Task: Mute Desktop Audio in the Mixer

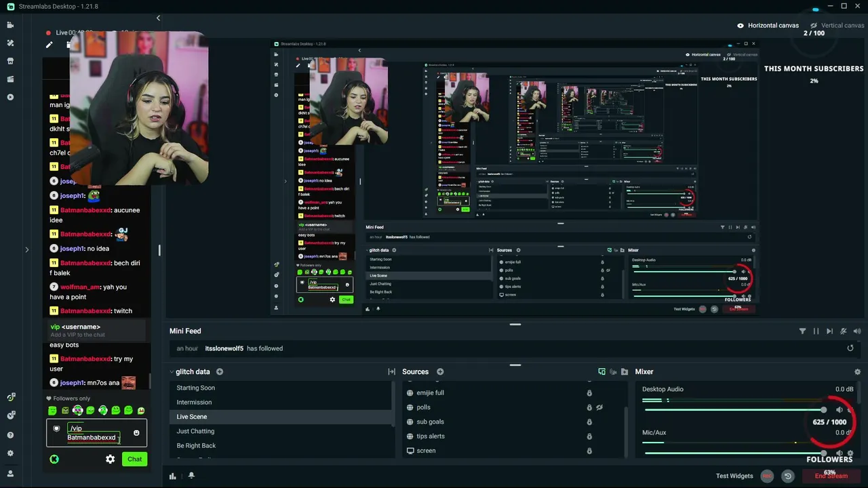Action: point(840,410)
